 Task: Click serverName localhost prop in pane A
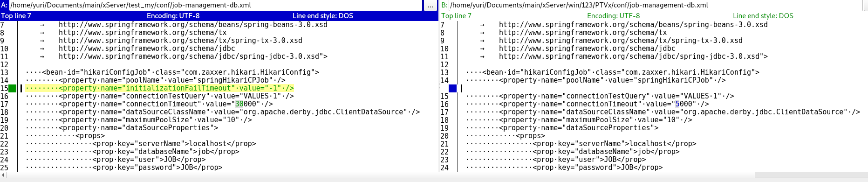(x=141, y=144)
